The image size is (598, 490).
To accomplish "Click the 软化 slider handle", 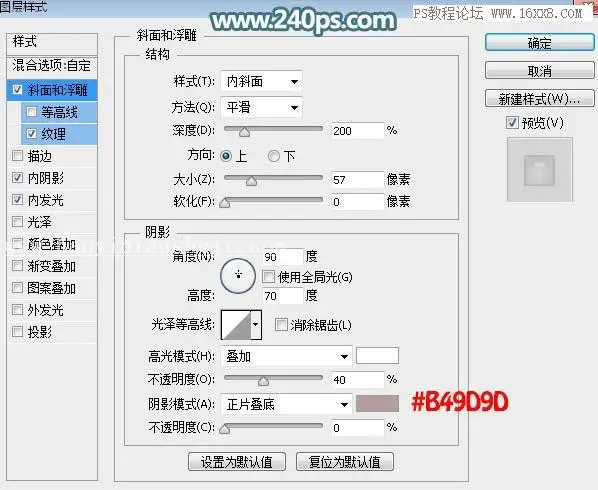I will [225, 202].
